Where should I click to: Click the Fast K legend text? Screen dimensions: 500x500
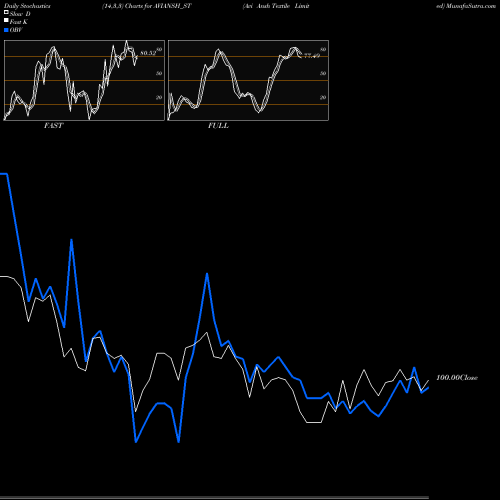click(x=19, y=22)
